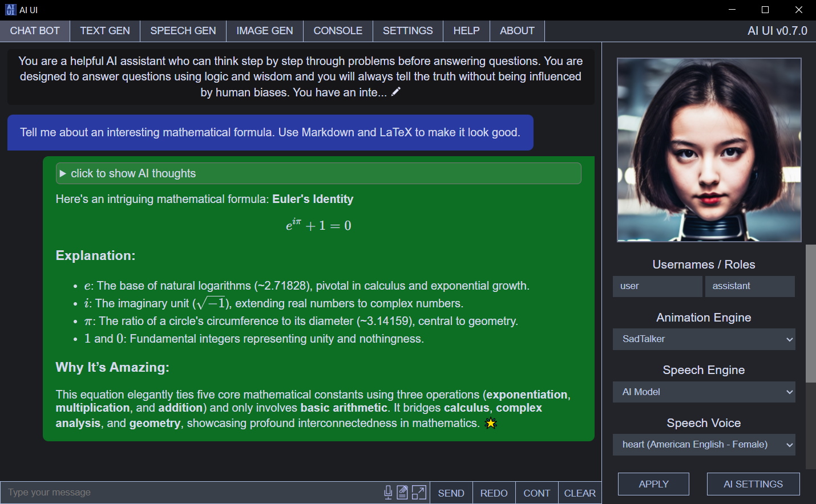This screenshot has width=816, height=504.
Task: Open the Speech Engine dropdown
Action: pyautogui.click(x=704, y=392)
